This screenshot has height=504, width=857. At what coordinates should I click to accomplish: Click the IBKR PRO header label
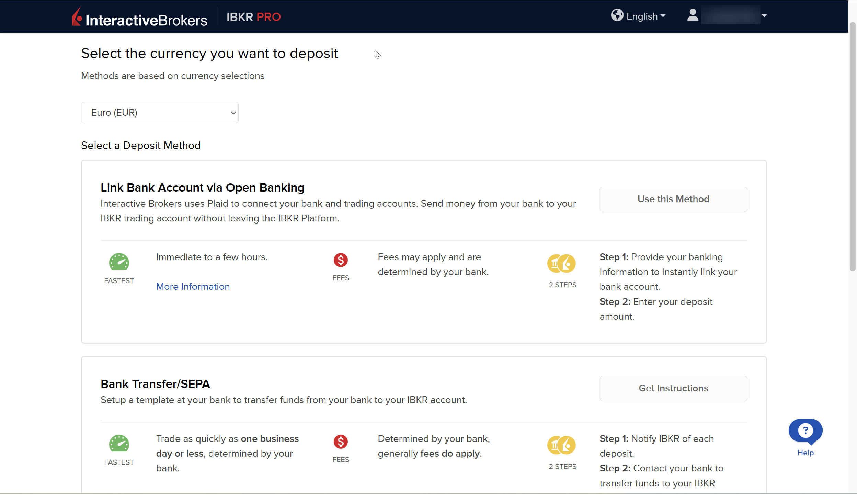pyautogui.click(x=253, y=17)
